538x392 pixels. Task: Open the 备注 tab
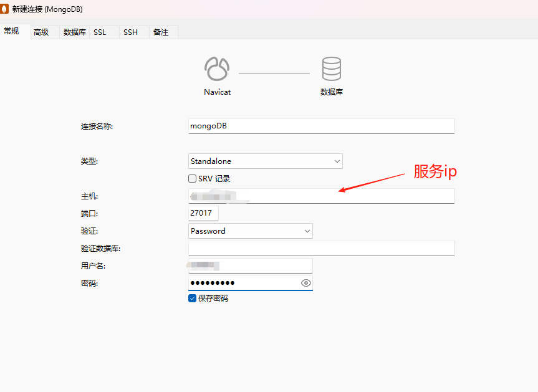[164, 32]
